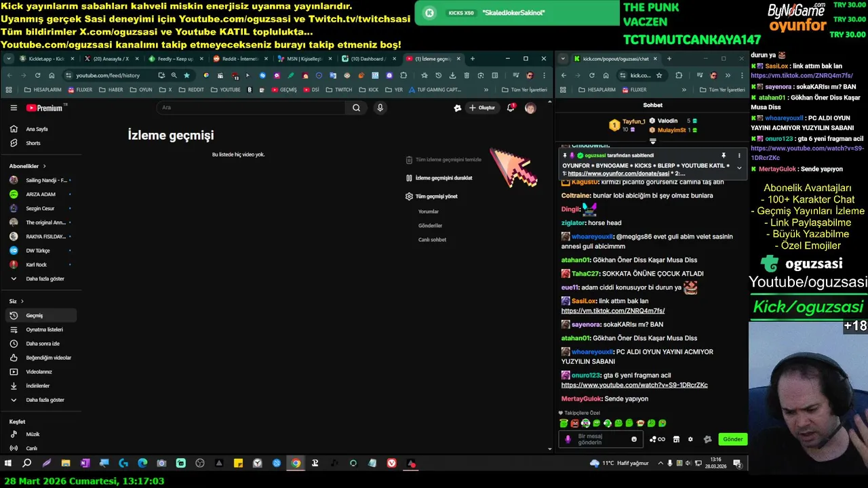Reload the Kick chat window
This screenshot has width=868, height=488.
pos(591,75)
